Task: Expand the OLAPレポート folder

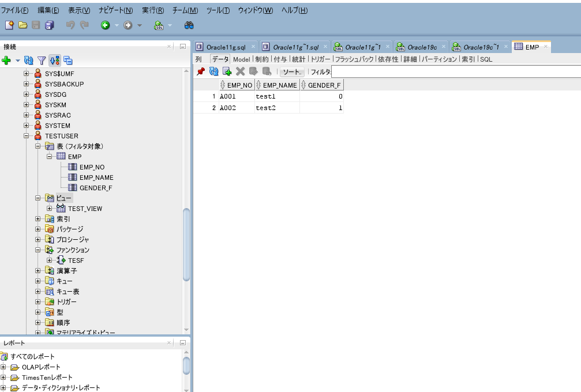Action: (3, 367)
